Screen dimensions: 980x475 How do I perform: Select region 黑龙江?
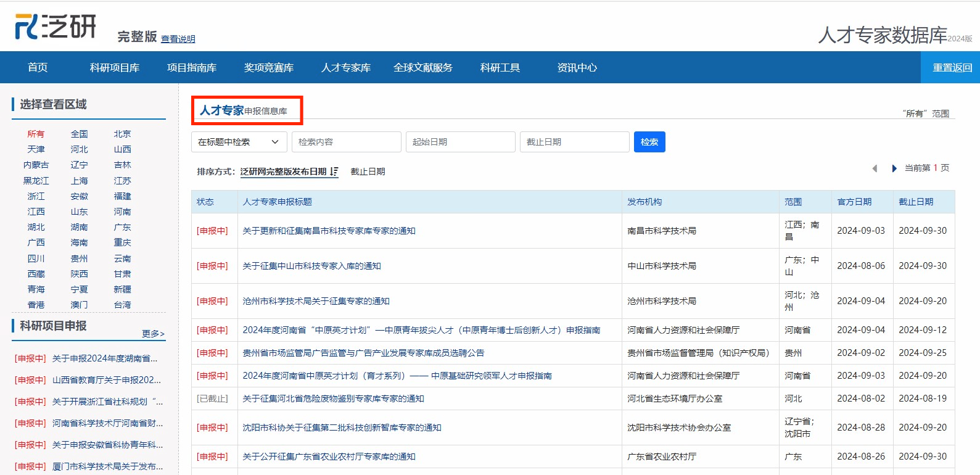coord(36,181)
